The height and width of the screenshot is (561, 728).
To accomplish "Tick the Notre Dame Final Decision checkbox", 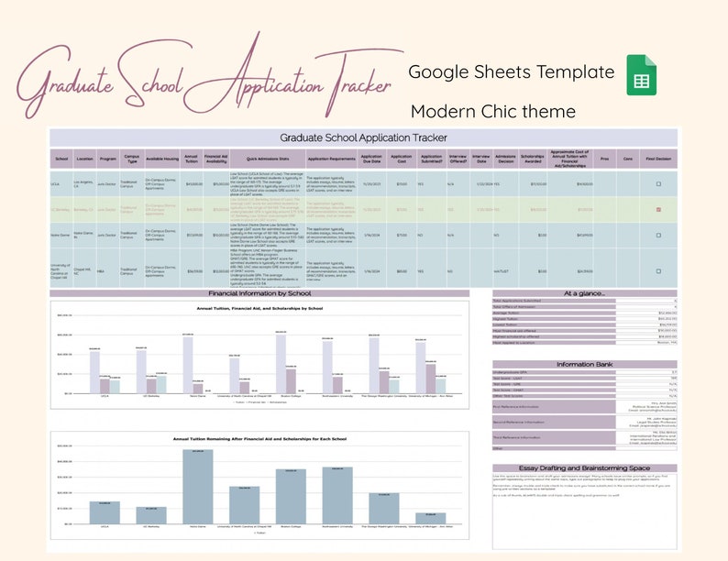I will coord(658,236).
